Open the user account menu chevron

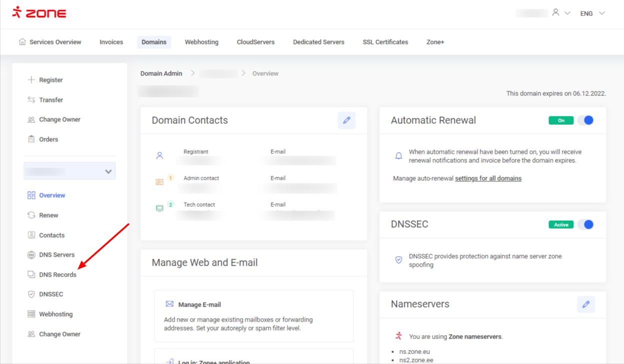pyautogui.click(x=567, y=13)
